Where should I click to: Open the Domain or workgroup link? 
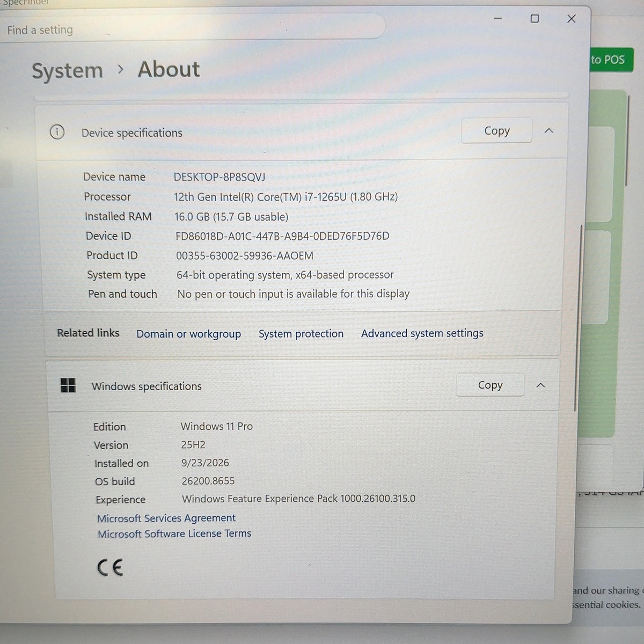188,334
